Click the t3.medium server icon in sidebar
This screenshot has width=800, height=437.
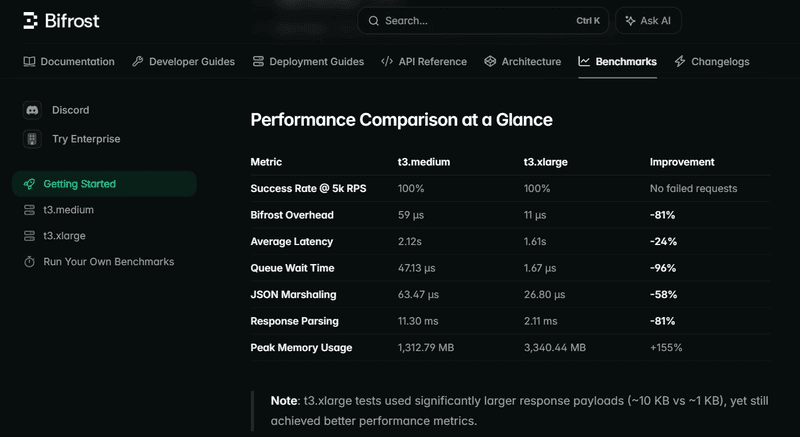coord(29,210)
